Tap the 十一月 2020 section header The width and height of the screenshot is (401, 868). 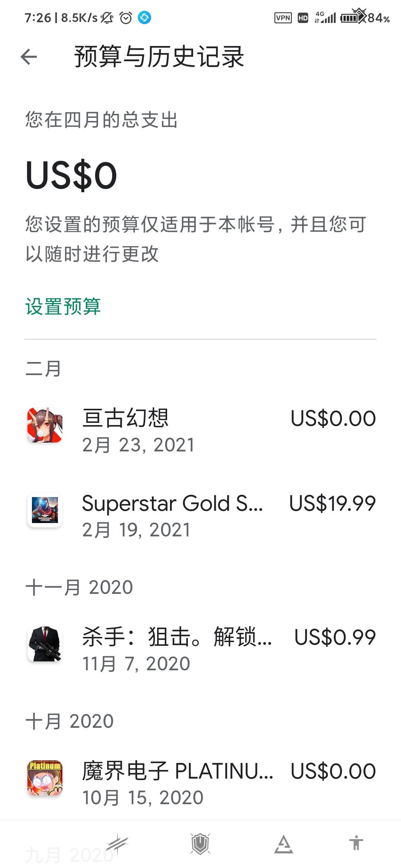coord(79,587)
